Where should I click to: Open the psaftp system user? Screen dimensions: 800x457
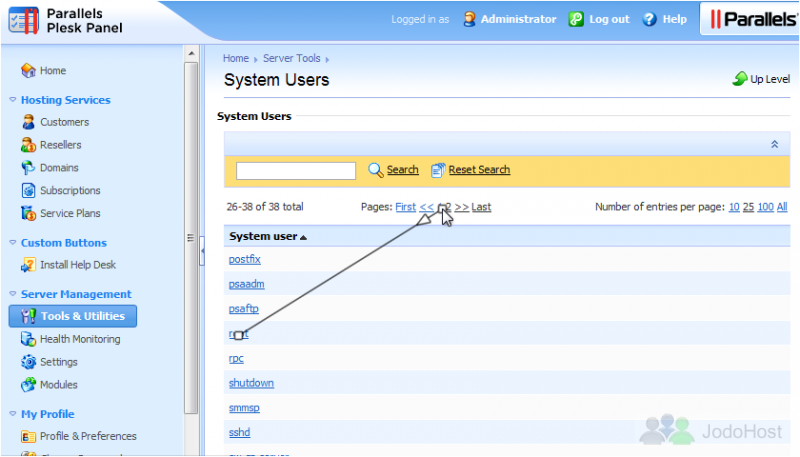click(244, 309)
